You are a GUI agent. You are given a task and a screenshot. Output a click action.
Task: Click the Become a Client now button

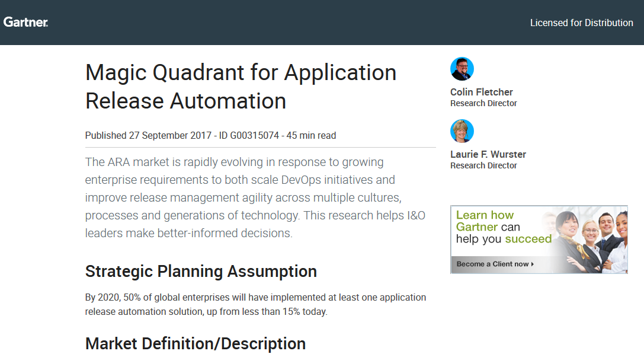click(495, 264)
